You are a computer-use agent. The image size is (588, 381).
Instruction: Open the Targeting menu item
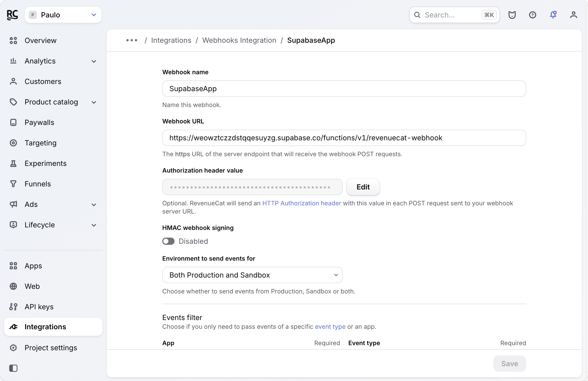pos(53,143)
